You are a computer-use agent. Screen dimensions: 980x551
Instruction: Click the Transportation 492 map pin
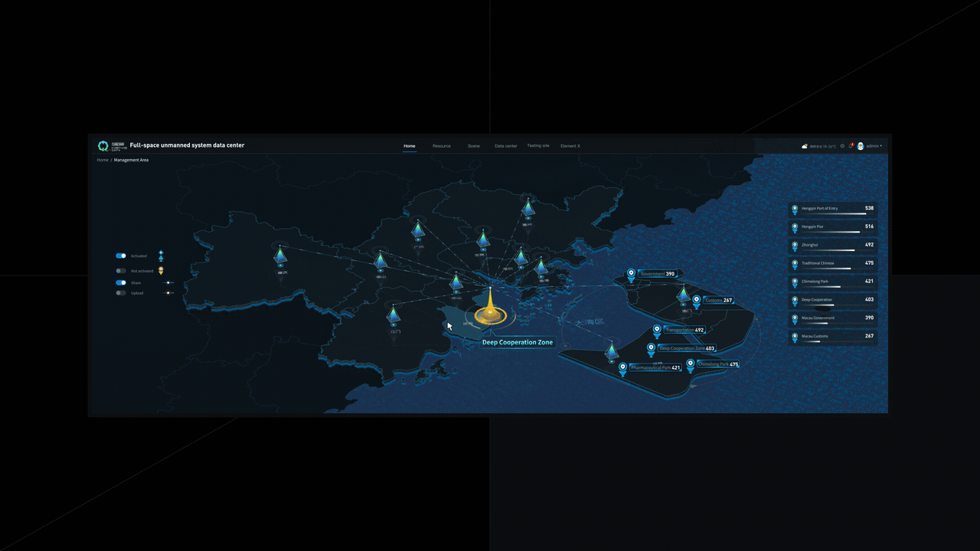coord(657,331)
